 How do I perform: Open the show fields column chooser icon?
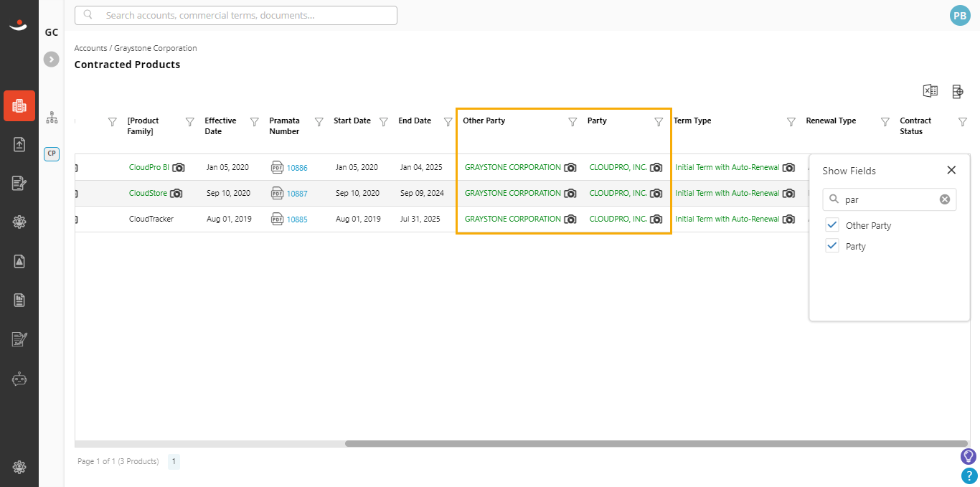click(x=958, y=91)
